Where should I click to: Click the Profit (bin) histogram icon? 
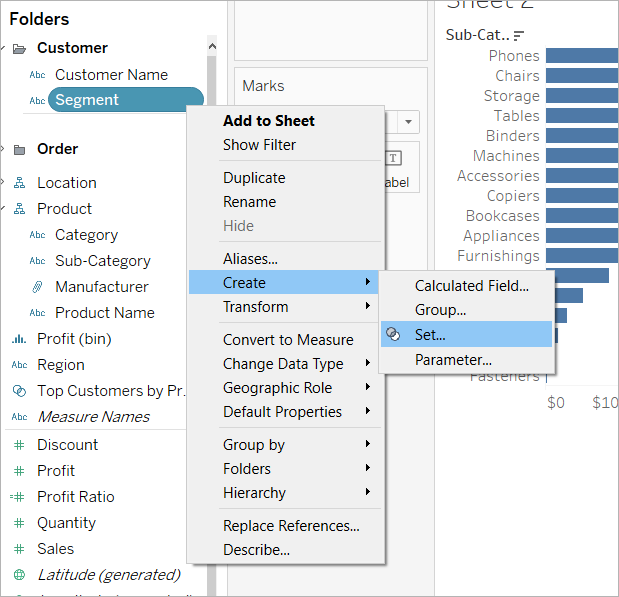click(19, 339)
